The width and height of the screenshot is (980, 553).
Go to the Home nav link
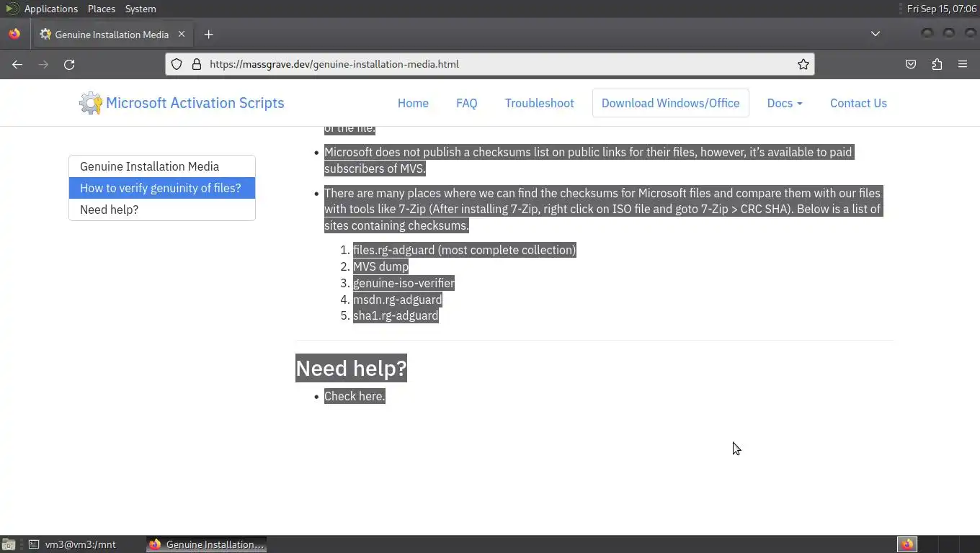click(x=413, y=103)
